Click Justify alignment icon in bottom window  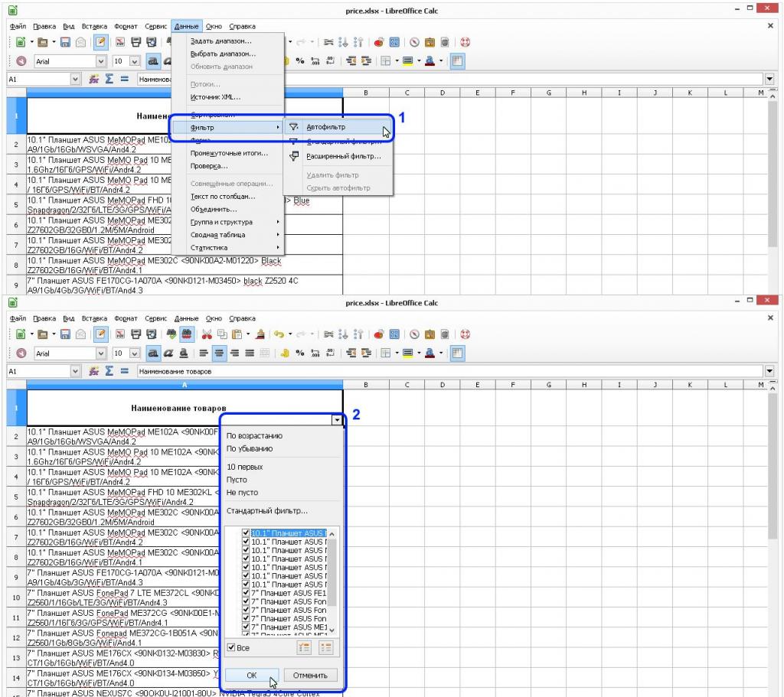[250, 353]
